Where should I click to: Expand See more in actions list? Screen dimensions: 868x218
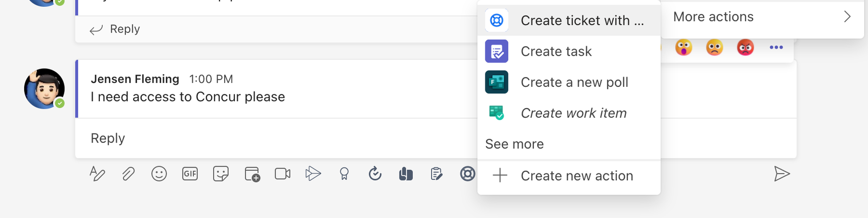(x=514, y=144)
